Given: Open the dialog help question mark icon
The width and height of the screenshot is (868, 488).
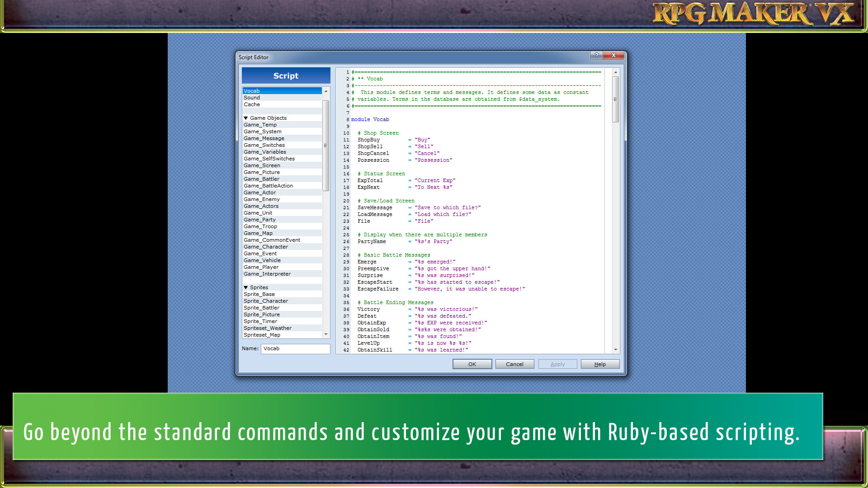Looking at the screenshot, I should coord(596,55).
